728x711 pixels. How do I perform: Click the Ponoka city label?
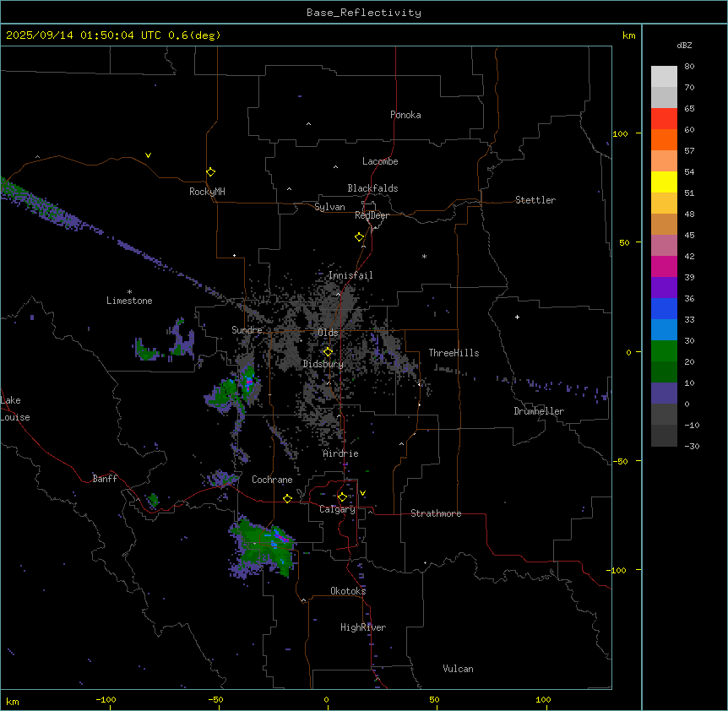405,115
